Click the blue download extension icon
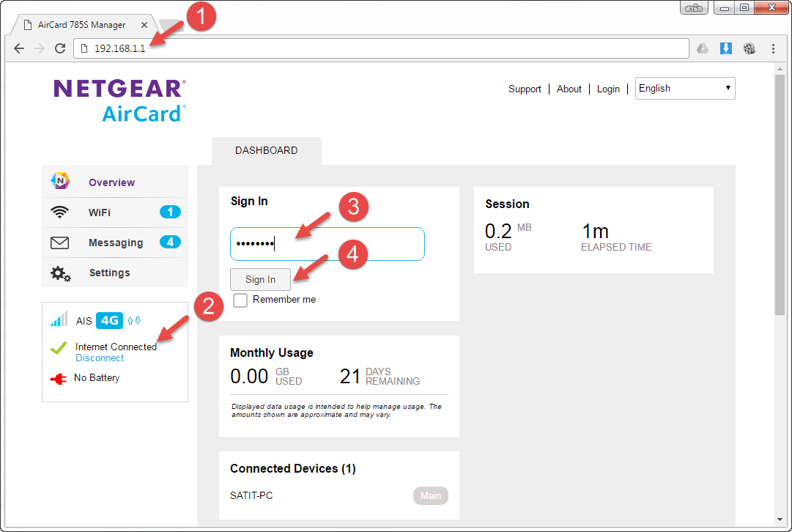The width and height of the screenshot is (792, 532). point(725,48)
